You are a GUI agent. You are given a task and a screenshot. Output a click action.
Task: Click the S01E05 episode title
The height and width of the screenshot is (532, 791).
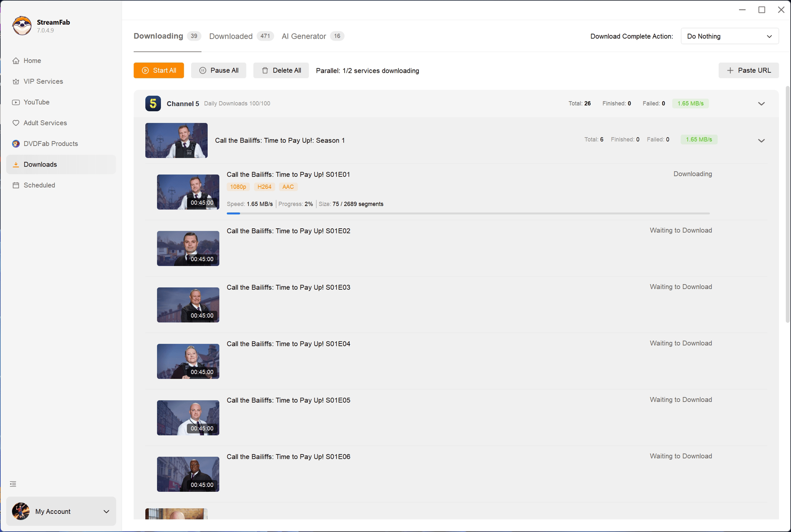(x=288, y=400)
